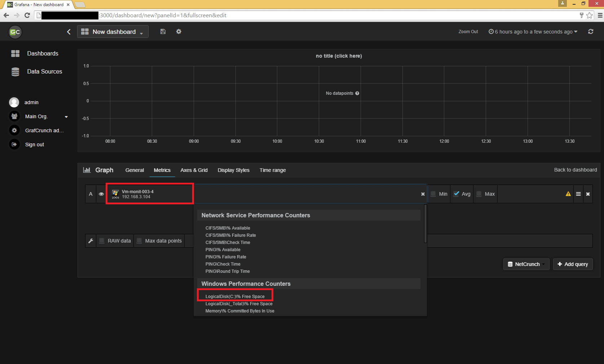Select Memory\% Committed Bytes In Use counter
This screenshot has height=364, width=604.
pos(240,311)
